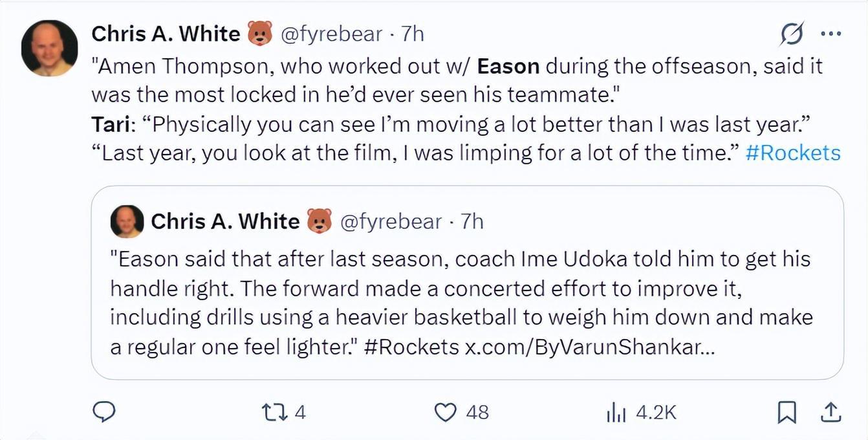Open Chris A. White's large profile avatar
The image size is (868, 440).
49,49
